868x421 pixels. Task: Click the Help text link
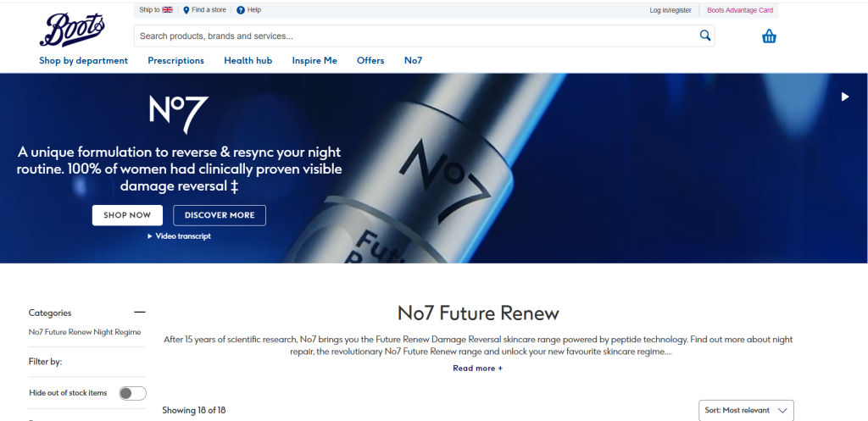tap(254, 10)
